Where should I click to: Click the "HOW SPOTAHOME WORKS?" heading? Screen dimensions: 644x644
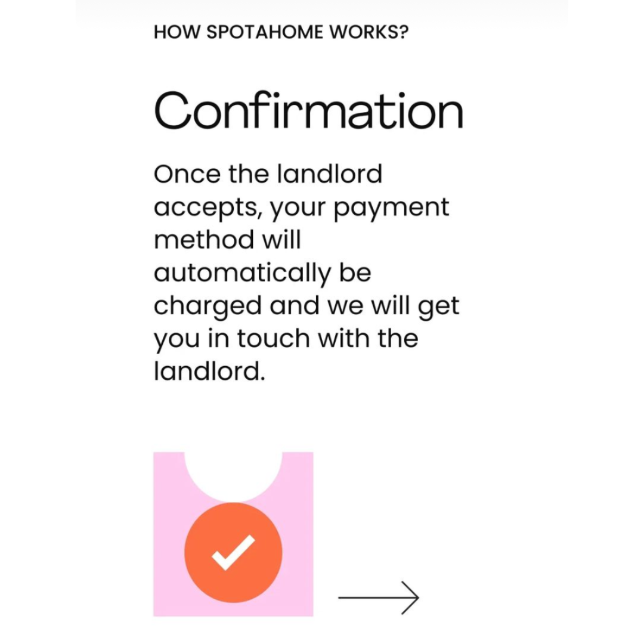coord(281,32)
